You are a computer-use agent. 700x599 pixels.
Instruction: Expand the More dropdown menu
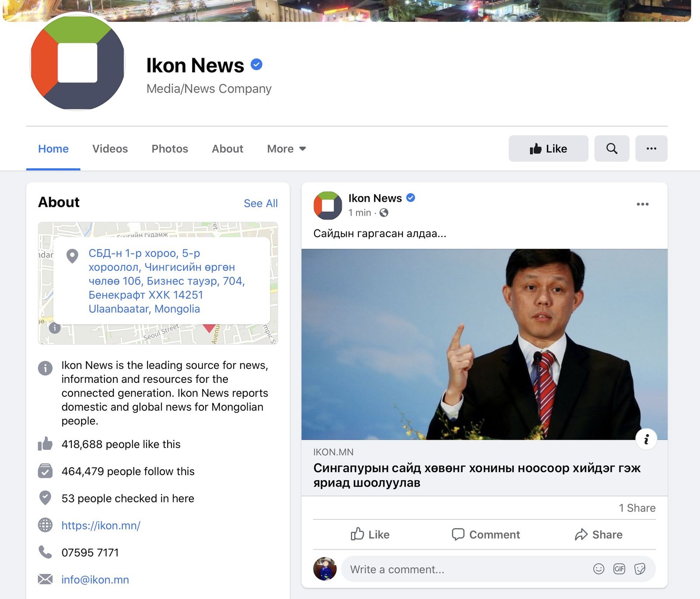(x=286, y=149)
